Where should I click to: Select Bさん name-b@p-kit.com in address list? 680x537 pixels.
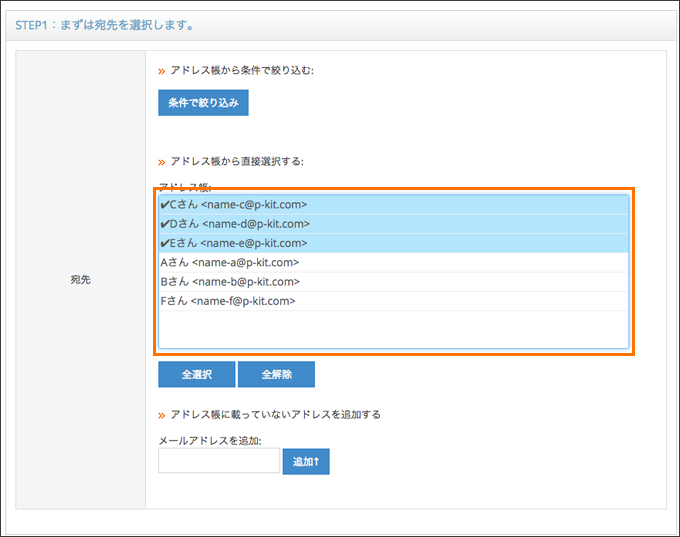[394, 282]
